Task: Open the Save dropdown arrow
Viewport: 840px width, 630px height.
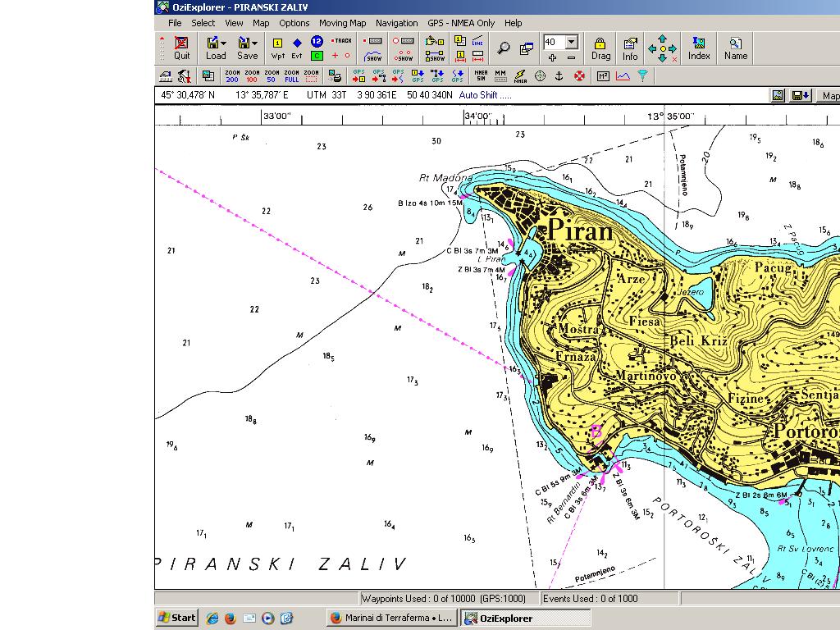Action: (254, 43)
